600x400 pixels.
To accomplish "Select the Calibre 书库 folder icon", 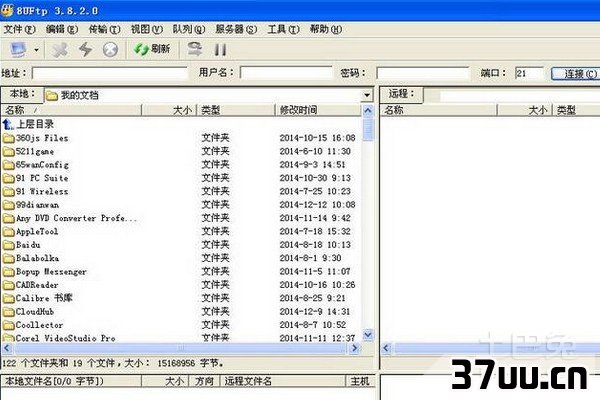I will pyautogui.click(x=8, y=298).
